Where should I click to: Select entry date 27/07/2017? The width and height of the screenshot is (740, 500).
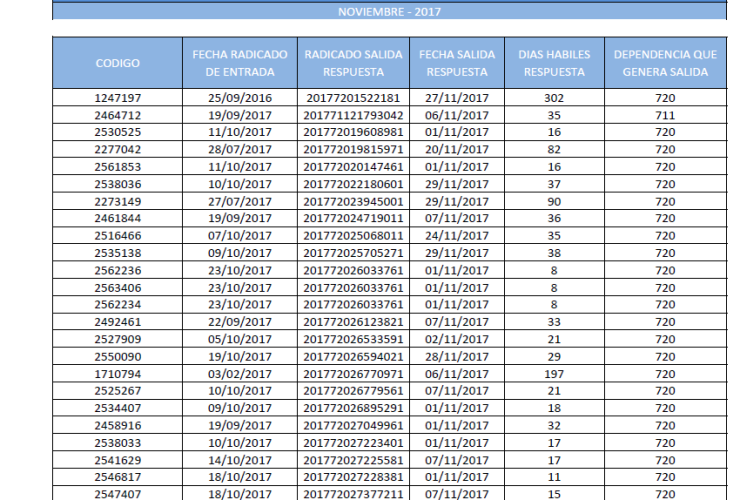(240, 202)
